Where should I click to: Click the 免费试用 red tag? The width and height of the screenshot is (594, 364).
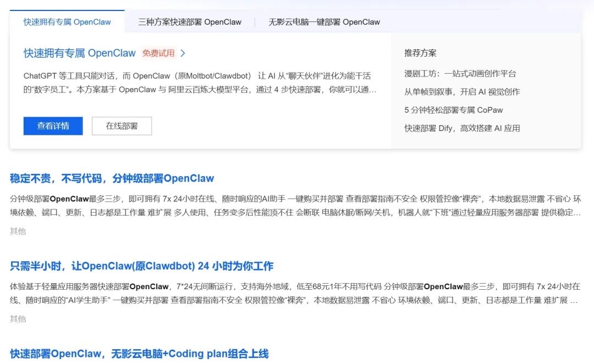(x=158, y=53)
